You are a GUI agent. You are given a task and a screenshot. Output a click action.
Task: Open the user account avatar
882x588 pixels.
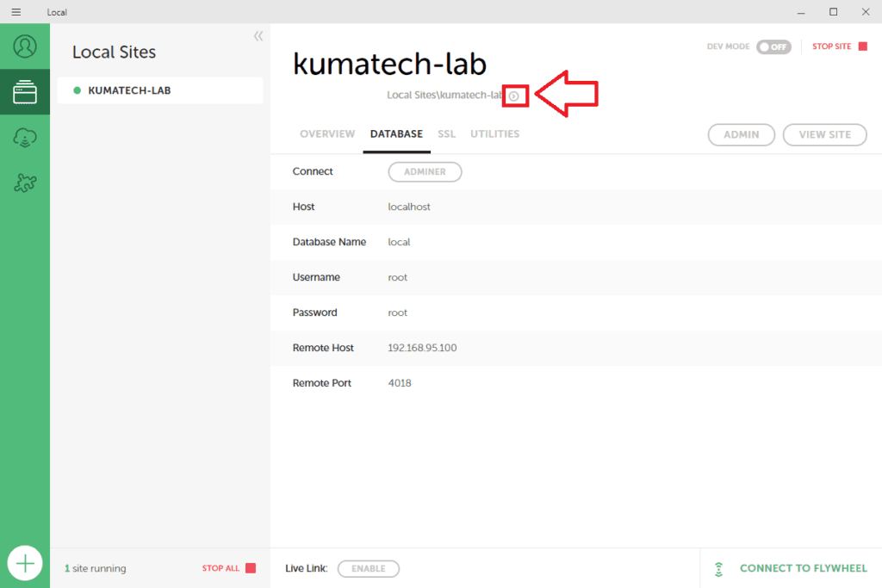tap(25, 46)
